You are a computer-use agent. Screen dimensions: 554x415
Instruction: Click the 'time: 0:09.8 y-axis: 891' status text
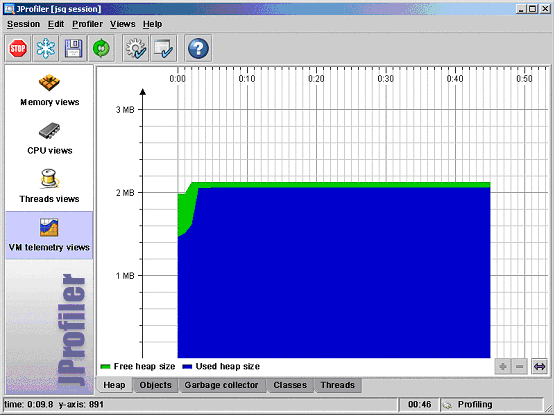[x=54, y=404]
